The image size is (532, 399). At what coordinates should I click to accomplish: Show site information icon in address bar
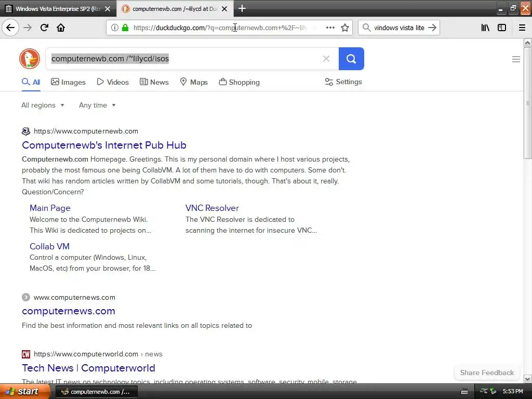click(x=115, y=28)
